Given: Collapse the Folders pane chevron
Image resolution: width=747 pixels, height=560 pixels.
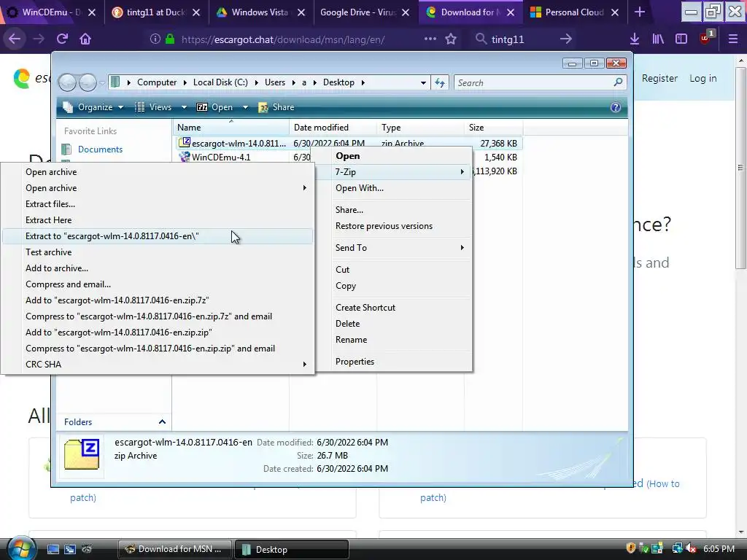Looking at the screenshot, I should coord(162,422).
